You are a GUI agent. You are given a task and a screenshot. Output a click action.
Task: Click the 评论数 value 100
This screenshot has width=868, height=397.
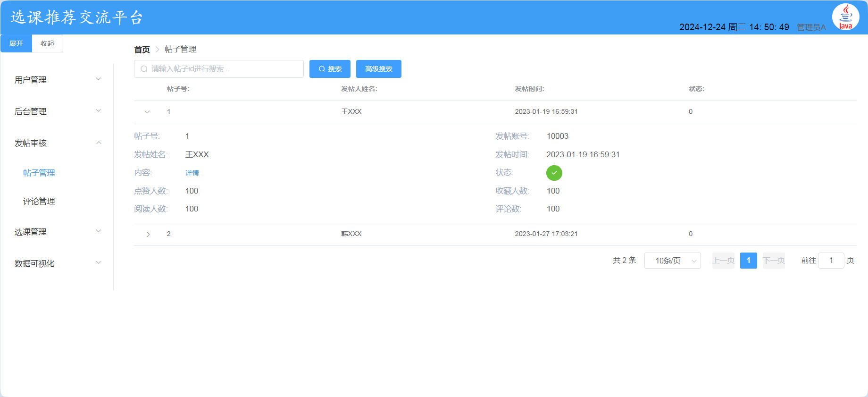coord(553,209)
